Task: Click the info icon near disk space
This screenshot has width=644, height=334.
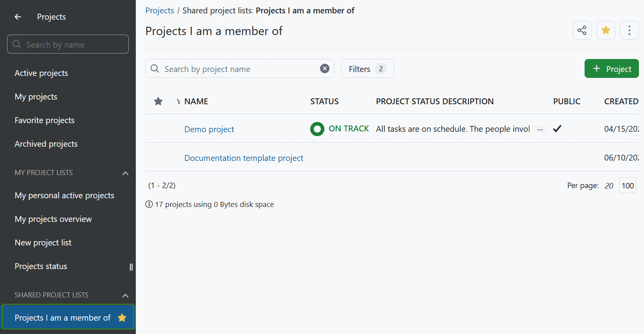Action: point(149,204)
